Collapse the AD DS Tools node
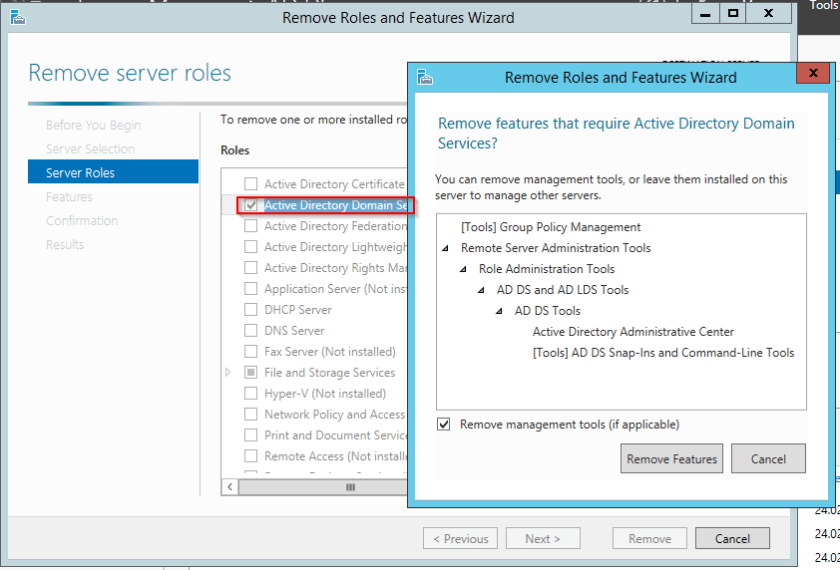Image resolution: width=840 pixels, height=570 pixels. (498, 311)
